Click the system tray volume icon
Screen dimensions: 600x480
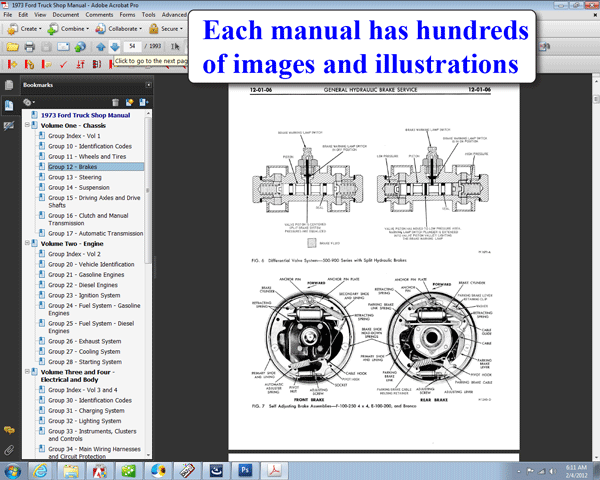553,471
